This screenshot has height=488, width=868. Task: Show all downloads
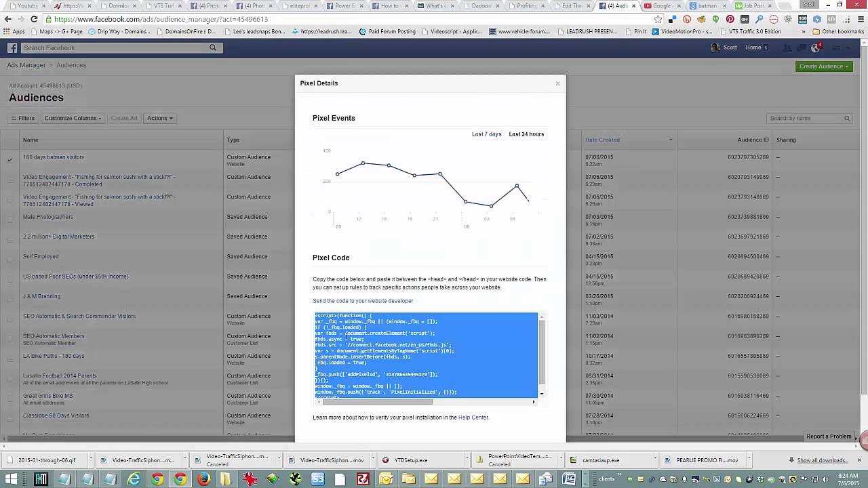coord(817,460)
